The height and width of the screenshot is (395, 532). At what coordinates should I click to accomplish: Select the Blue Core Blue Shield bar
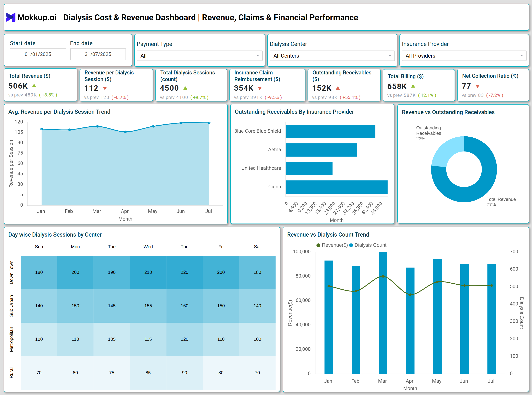pyautogui.click(x=330, y=131)
